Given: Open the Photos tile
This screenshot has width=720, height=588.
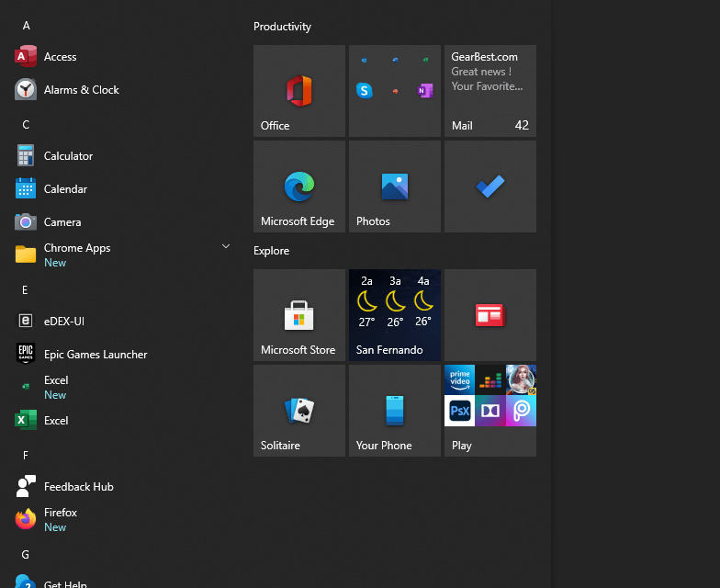Looking at the screenshot, I should [x=395, y=187].
